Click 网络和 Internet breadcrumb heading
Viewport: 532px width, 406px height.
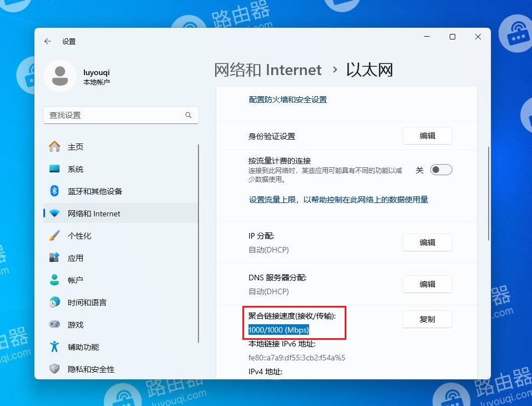coord(268,70)
